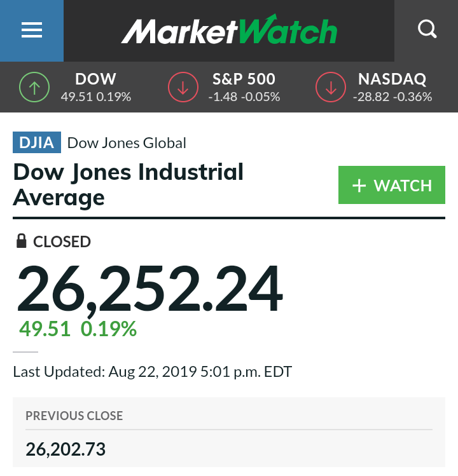Click the blue DJIA ticker badge
The height and width of the screenshot is (476, 458).
[x=37, y=142]
